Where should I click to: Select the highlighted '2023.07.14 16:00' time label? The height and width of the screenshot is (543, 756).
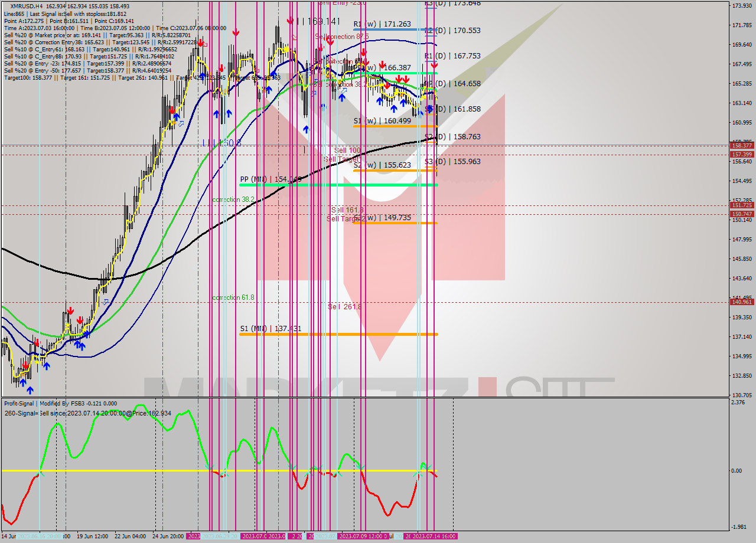tap(434, 537)
